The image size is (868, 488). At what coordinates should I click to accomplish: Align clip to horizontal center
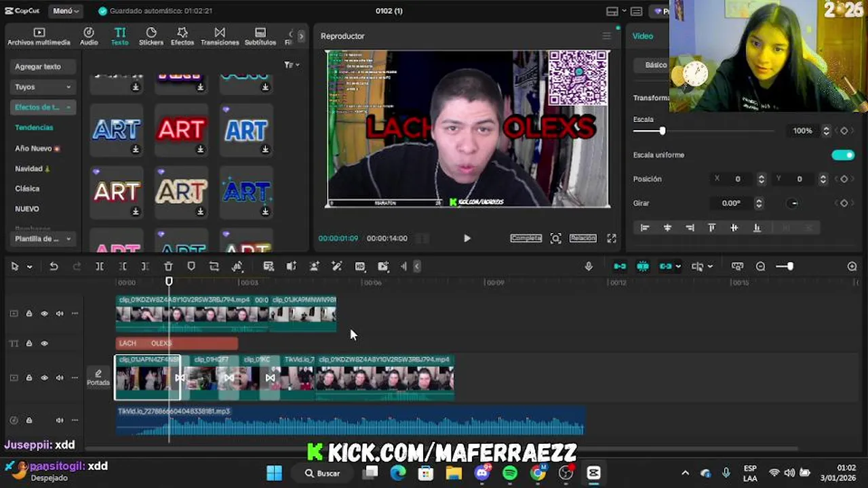tap(667, 228)
